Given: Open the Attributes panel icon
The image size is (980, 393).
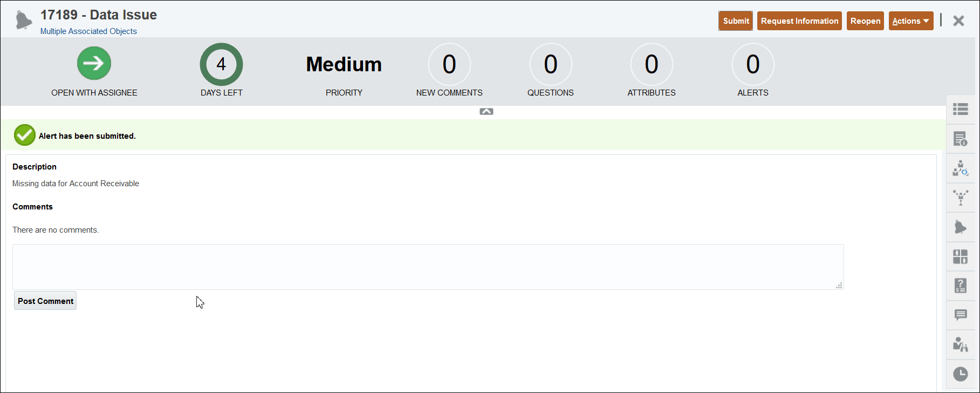Looking at the screenshot, I should (x=962, y=256).
